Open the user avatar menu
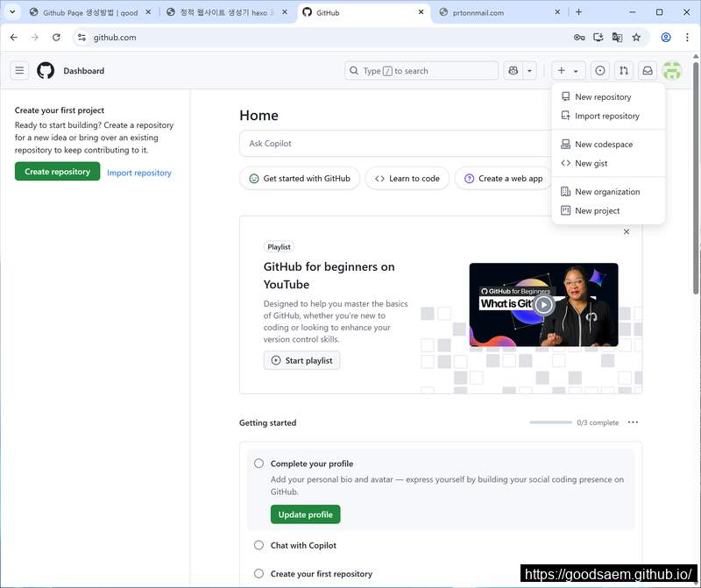Screen dimensions: 701x588 point(672,71)
